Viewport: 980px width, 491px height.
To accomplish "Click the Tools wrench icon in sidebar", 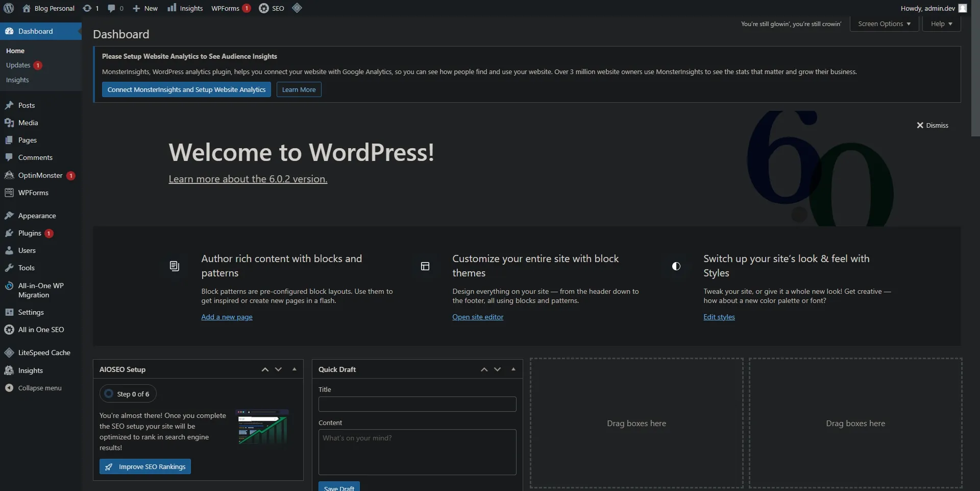I will [x=9, y=268].
